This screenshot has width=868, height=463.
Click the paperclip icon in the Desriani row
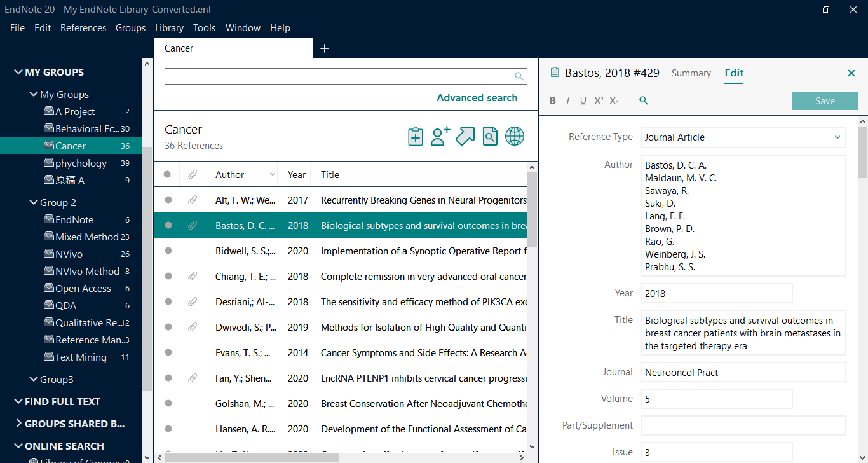point(193,301)
